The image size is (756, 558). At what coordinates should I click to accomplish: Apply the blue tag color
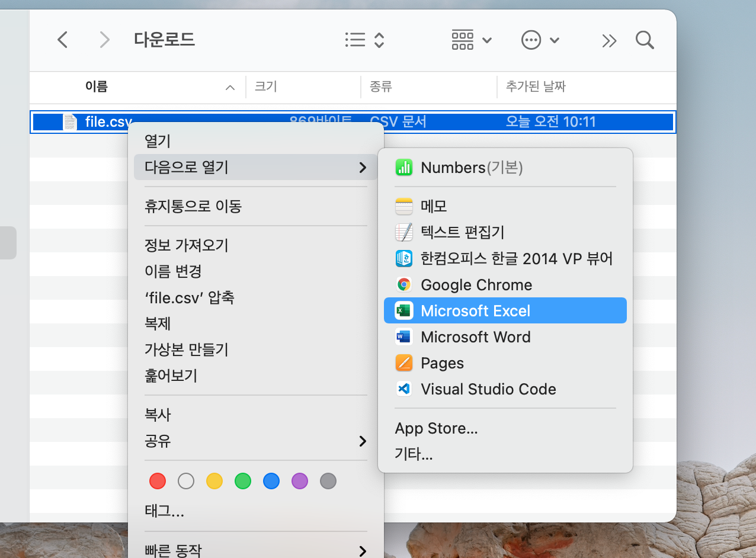coord(271,481)
